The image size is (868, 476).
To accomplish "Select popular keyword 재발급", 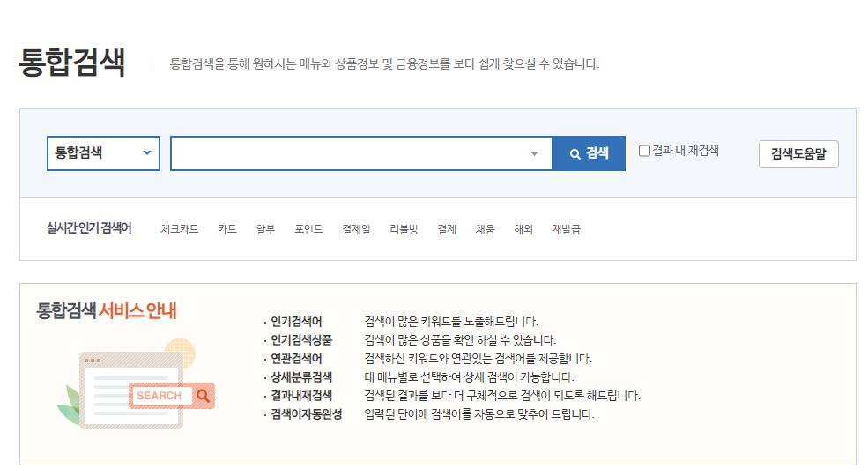I will (567, 229).
